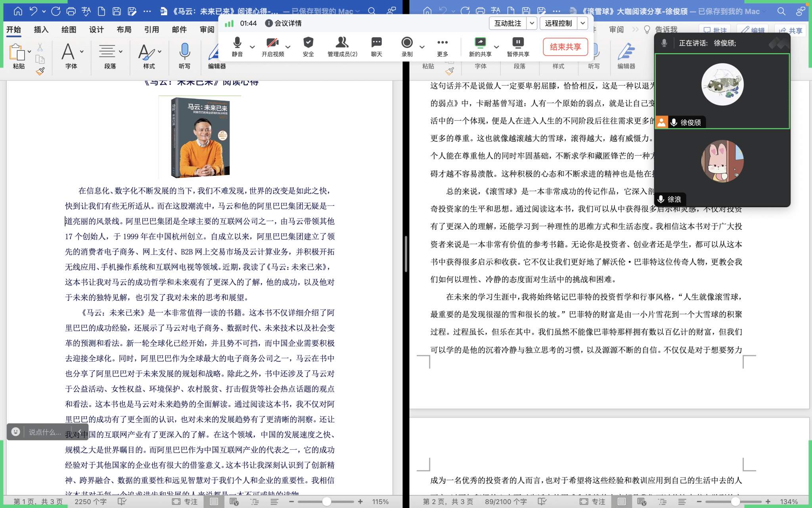Click the Home icon in the left Word window
Viewport: 812px width, 508px height.
click(x=18, y=11)
